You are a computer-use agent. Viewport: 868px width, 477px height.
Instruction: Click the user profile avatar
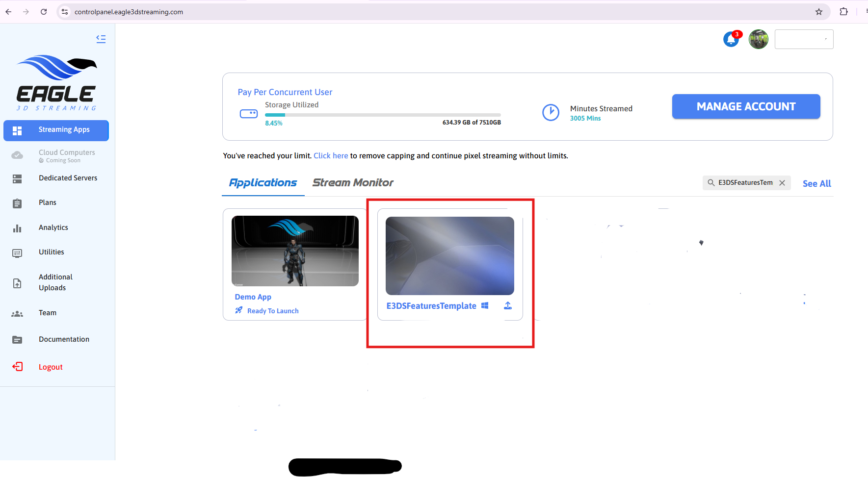pos(758,39)
